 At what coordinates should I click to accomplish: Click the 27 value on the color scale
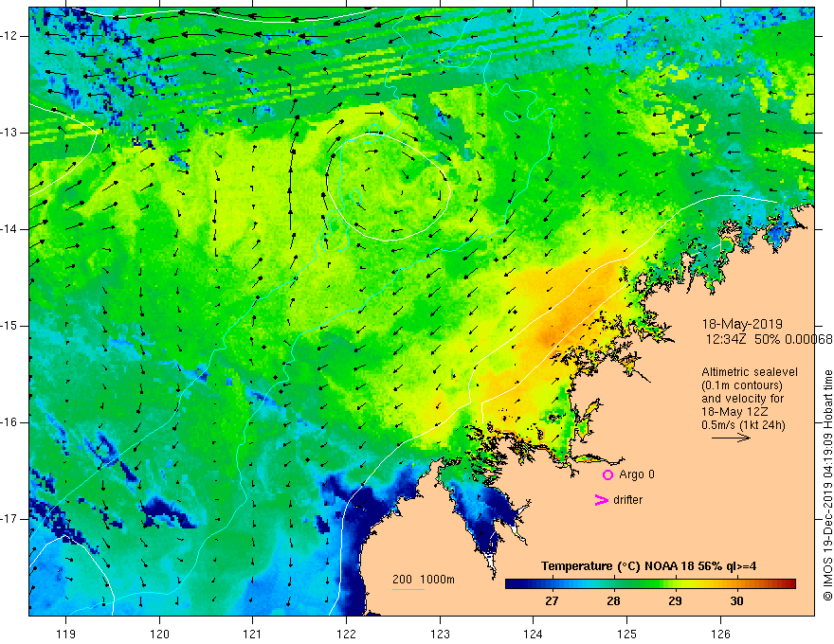coord(552,601)
